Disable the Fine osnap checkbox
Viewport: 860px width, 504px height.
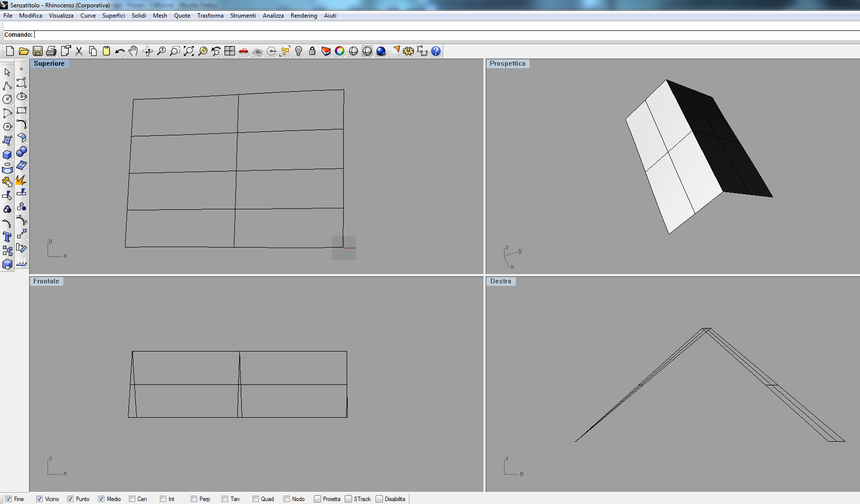(8, 499)
